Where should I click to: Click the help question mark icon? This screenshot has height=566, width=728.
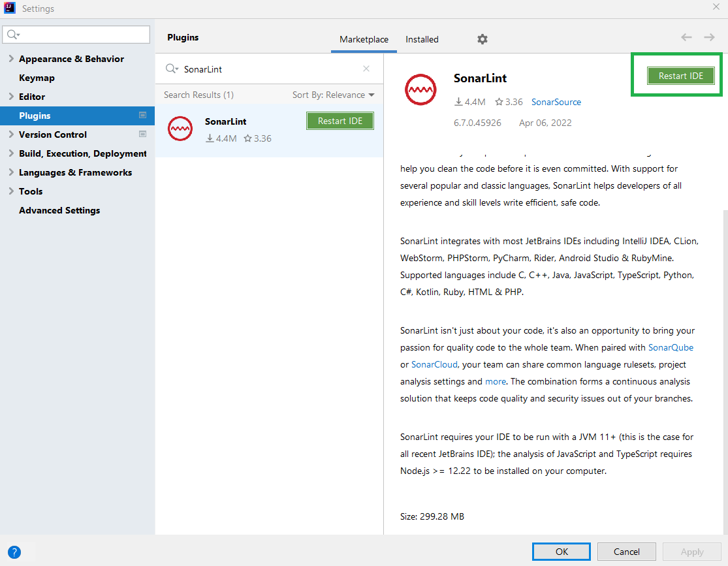pyautogui.click(x=14, y=552)
